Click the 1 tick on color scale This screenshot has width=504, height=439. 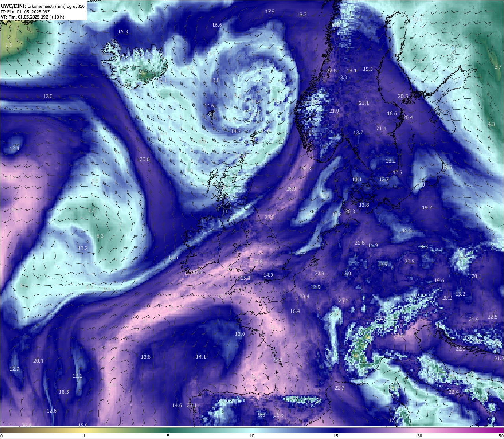point(84,436)
